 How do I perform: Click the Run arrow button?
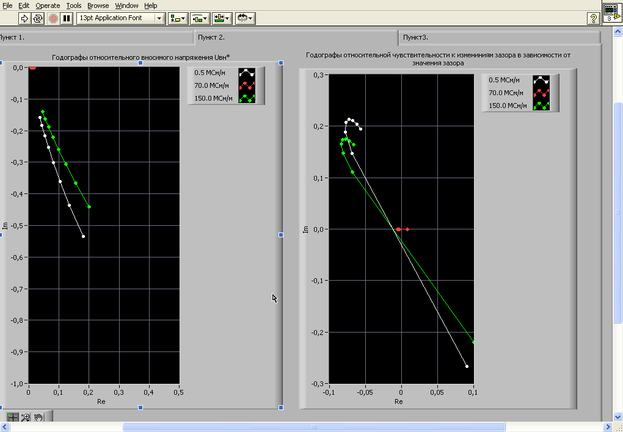24,18
